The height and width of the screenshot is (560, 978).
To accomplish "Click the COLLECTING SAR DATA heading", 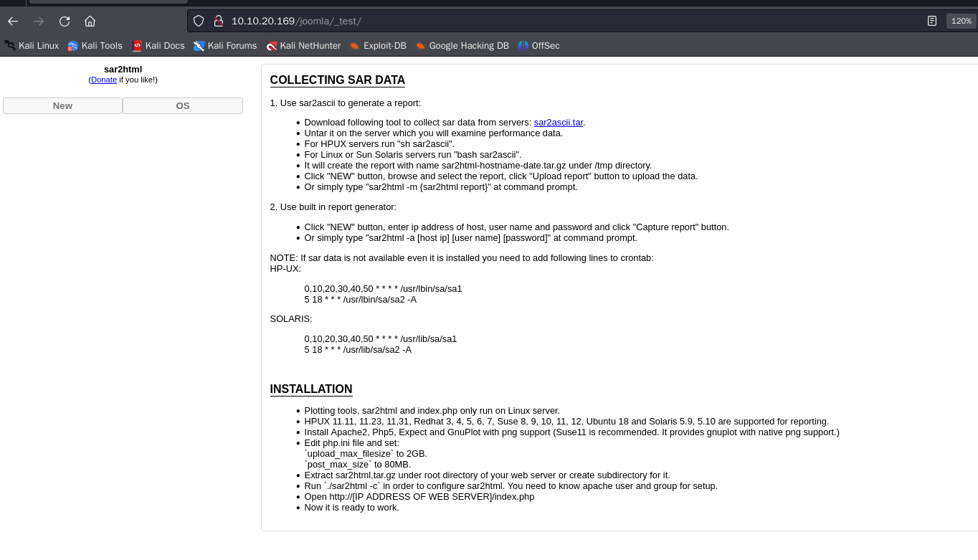I will 338,80.
